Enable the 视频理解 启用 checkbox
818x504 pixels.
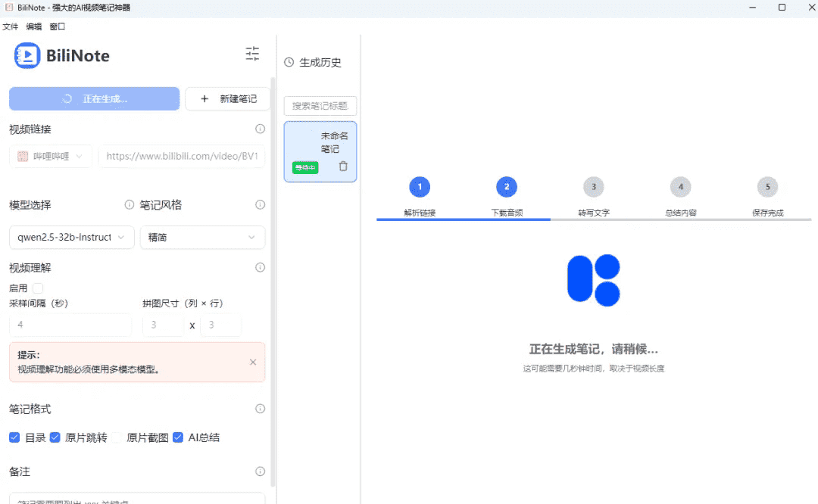(38, 288)
